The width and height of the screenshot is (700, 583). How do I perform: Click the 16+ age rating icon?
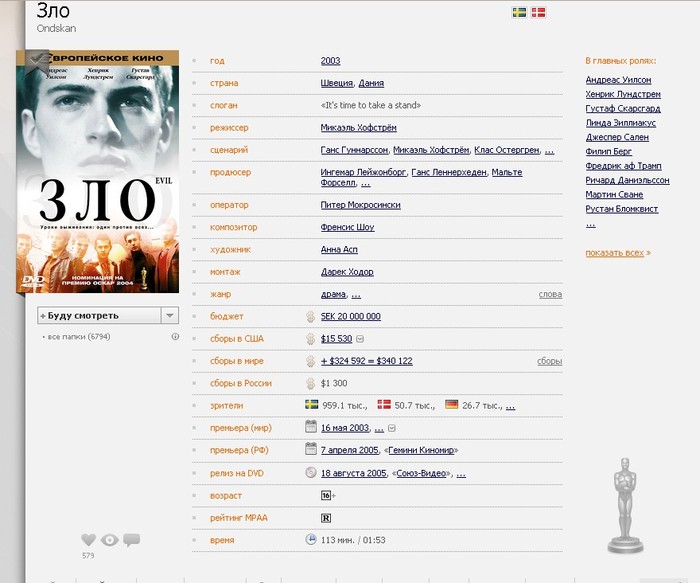tap(327, 496)
